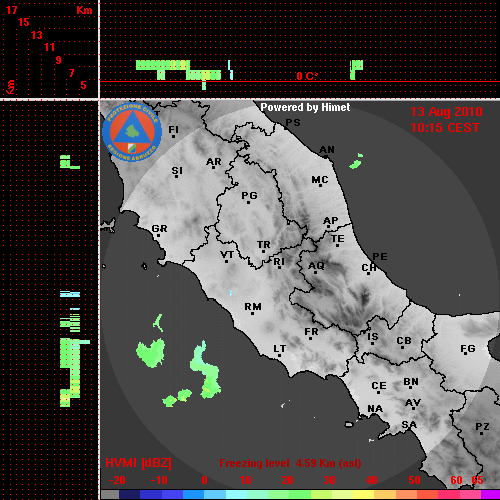Click the GR city label

tap(159, 229)
